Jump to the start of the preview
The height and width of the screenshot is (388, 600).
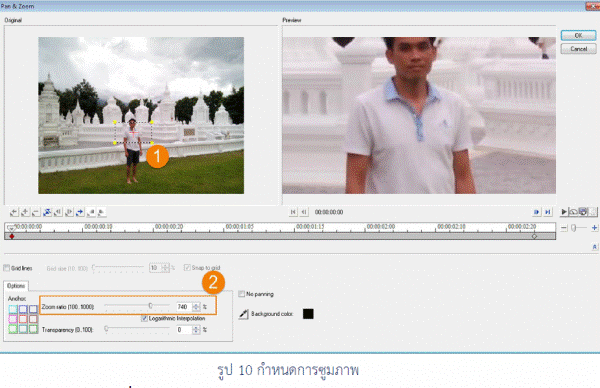click(293, 212)
